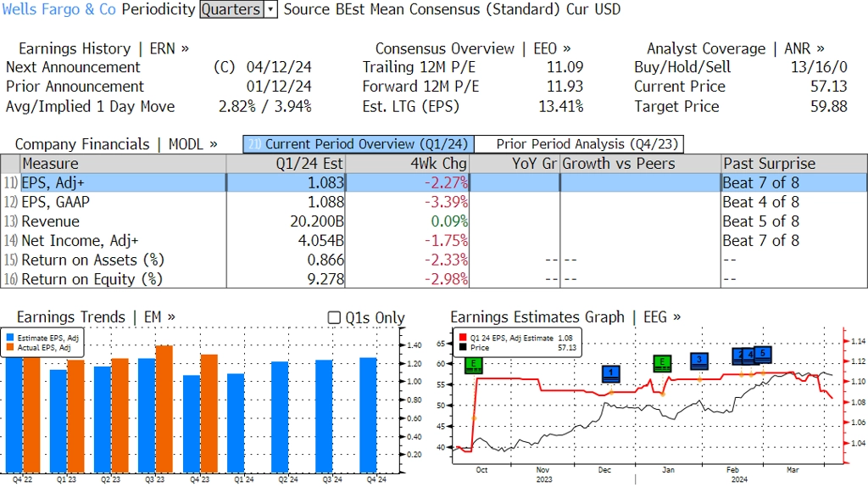Click the orange Actual EPS legend square
The image size is (868, 487).
coord(11,347)
